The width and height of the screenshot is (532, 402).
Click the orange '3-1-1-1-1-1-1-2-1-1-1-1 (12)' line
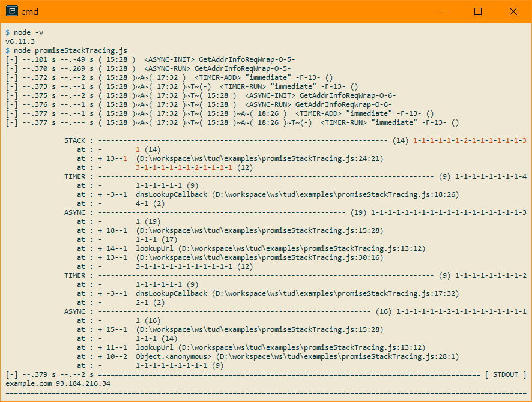[x=195, y=167]
